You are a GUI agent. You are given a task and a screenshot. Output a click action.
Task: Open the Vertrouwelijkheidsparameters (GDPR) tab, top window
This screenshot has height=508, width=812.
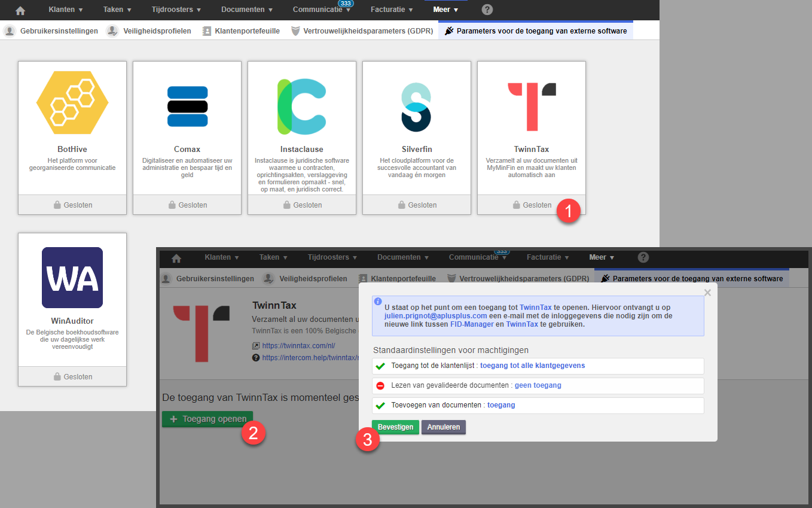click(x=361, y=31)
